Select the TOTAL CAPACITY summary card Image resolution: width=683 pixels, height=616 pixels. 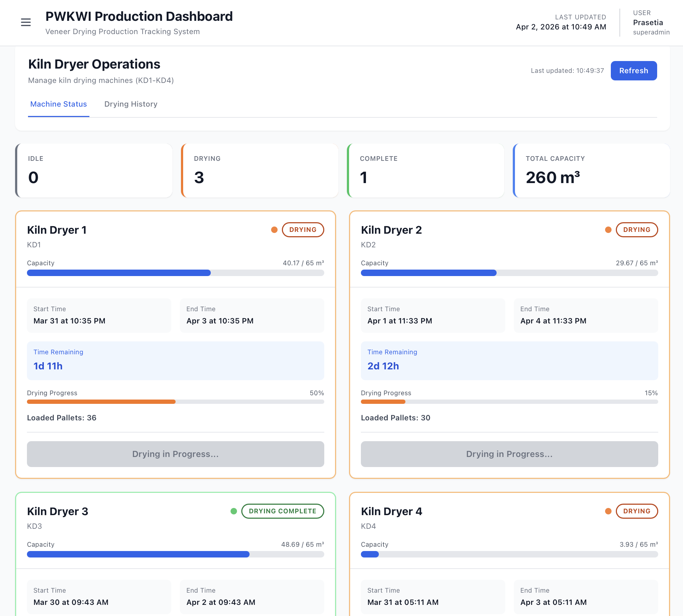[592, 171]
